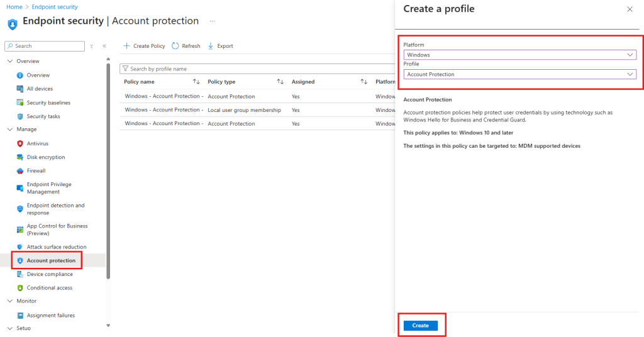Collapse the Monitor section chevron

[x=10, y=301]
